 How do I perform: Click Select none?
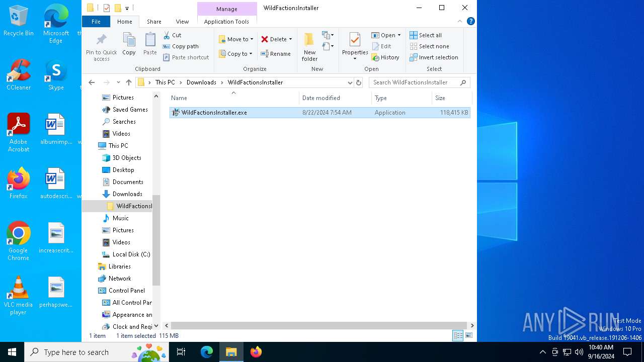click(429, 46)
